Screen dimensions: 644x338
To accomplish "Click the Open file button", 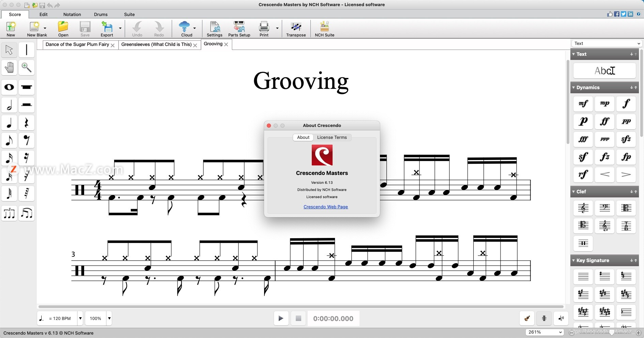I will click(x=63, y=29).
